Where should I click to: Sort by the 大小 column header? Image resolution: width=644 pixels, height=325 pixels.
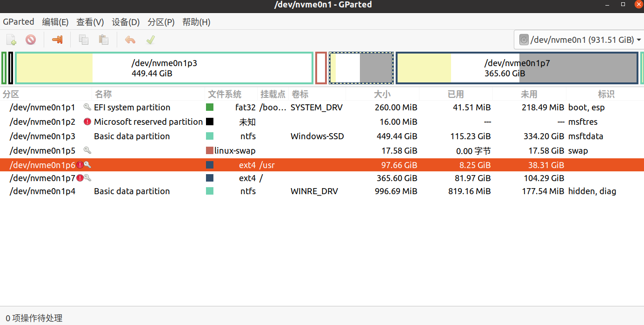[382, 94]
